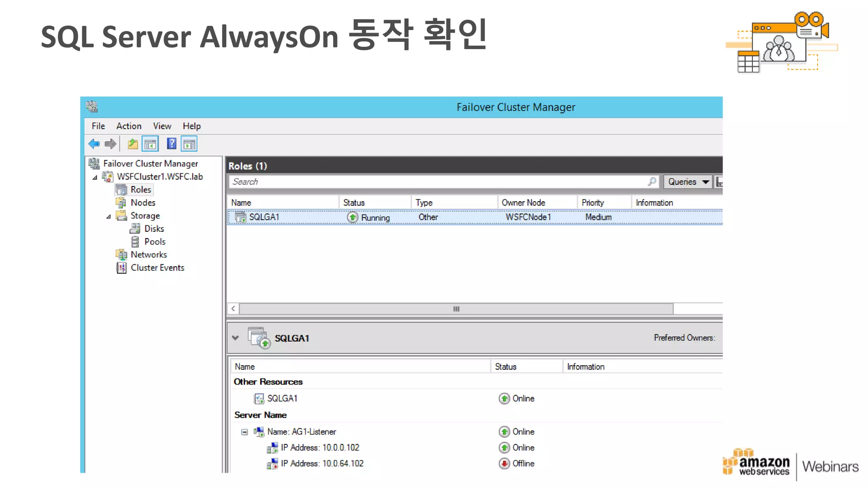868x488 pixels.
Task: Toggle the Show/Hide Console Tree icon
Action: [150, 144]
